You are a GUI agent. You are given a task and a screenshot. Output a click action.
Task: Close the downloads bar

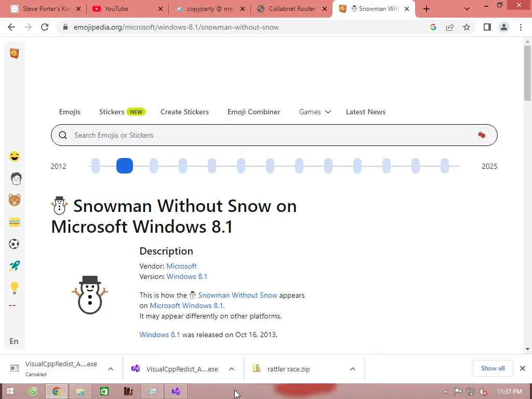pos(523,368)
